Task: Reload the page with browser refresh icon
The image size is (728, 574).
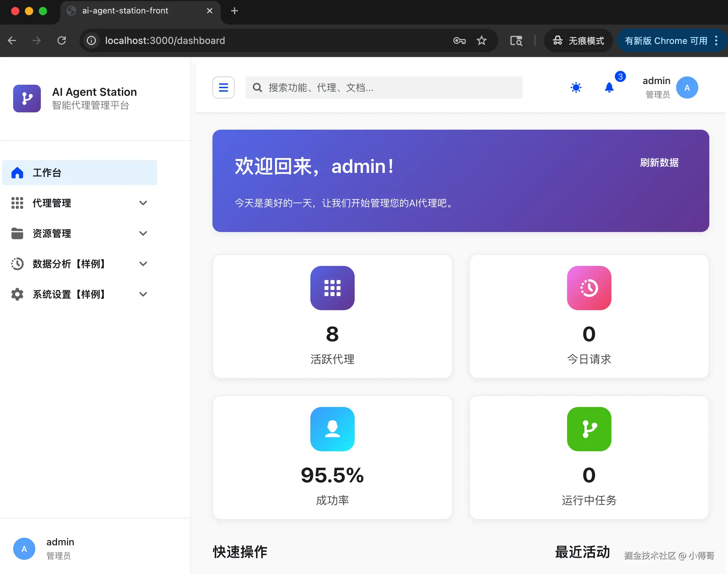Action: pos(62,41)
